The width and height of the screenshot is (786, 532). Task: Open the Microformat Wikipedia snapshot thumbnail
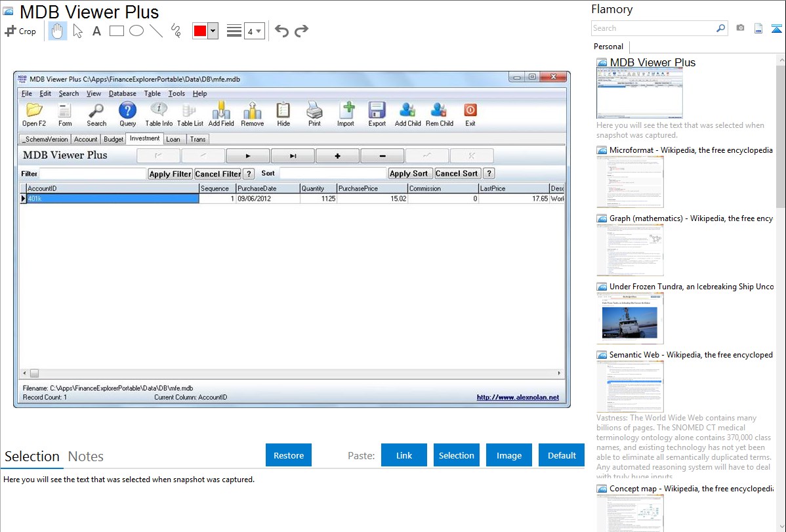coord(630,182)
